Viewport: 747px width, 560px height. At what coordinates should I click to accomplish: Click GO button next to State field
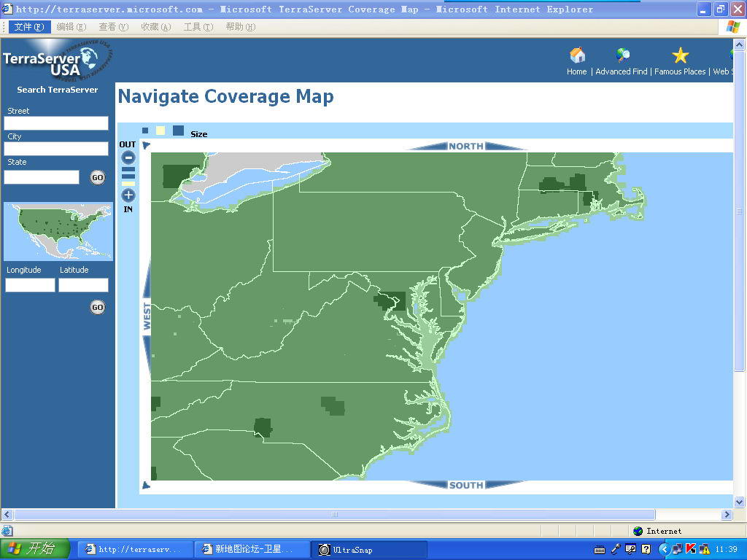tap(97, 177)
